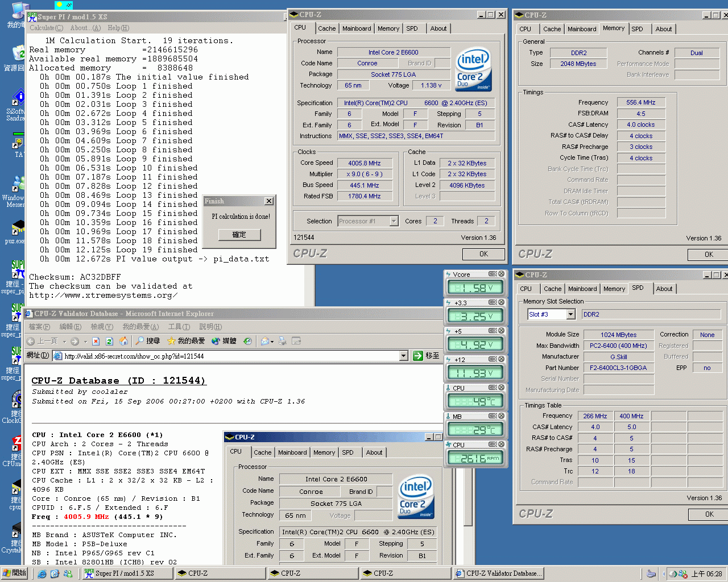Open Slot #3 dropdown in SPD window
The height and width of the screenshot is (582, 728).
click(x=570, y=314)
